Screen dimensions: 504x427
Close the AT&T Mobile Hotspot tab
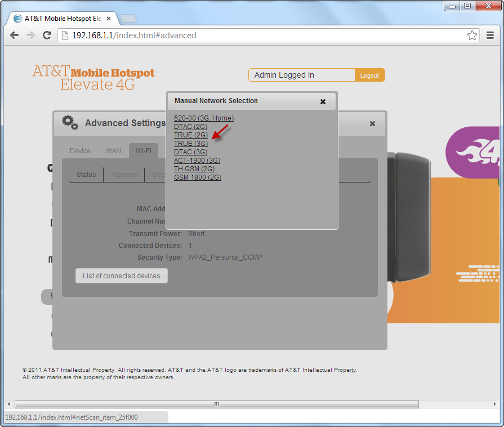109,19
